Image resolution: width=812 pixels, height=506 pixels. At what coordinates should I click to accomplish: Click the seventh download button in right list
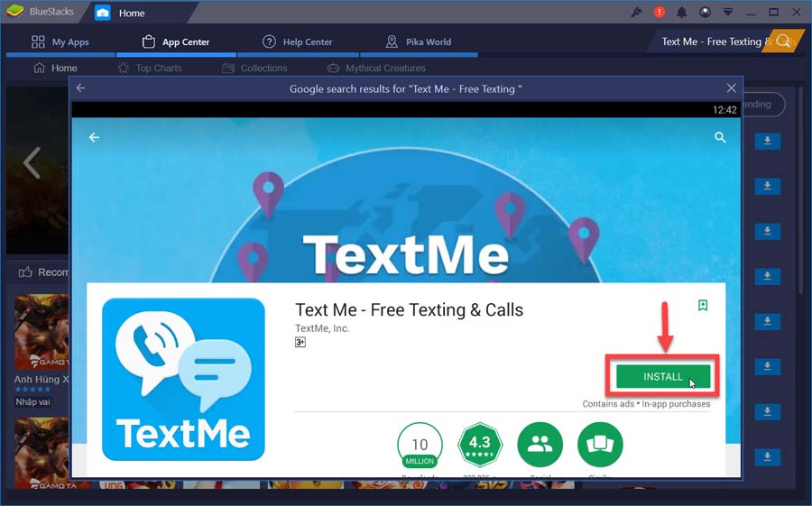pyautogui.click(x=768, y=411)
